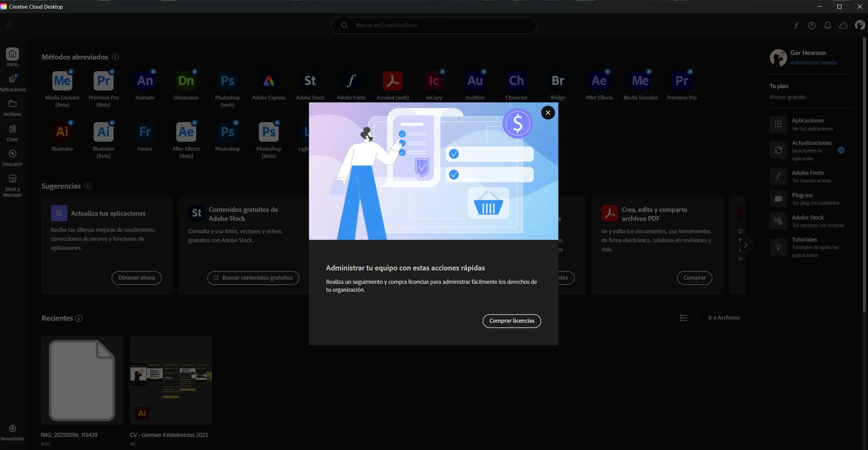Open the notifications bell icon
The image size is (868, 450).
click(827, 25)
